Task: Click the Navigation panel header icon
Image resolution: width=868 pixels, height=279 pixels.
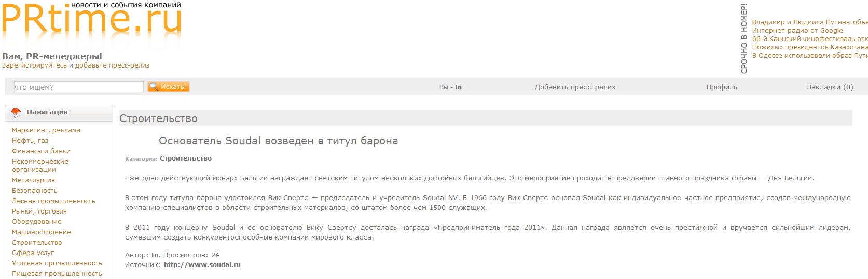Action: point(16,112)
